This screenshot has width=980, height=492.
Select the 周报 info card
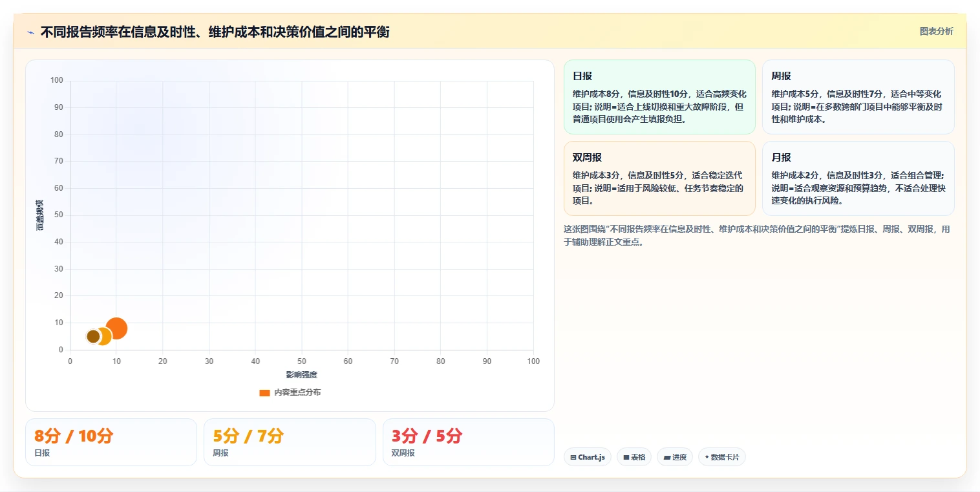pos(858,97)
